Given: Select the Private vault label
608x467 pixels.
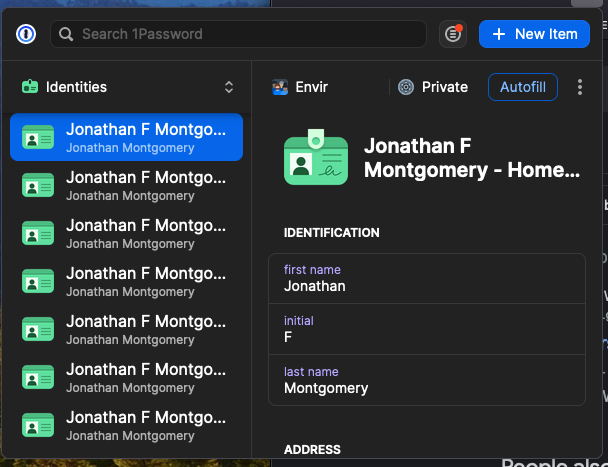Looking at the screenshot, I should [x=445, y=87].
